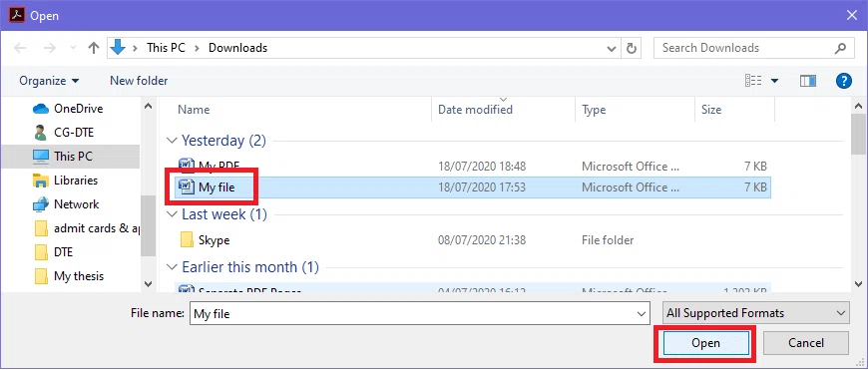Change the view layout icon
This screenshot has width=868, height=370.
753,81
